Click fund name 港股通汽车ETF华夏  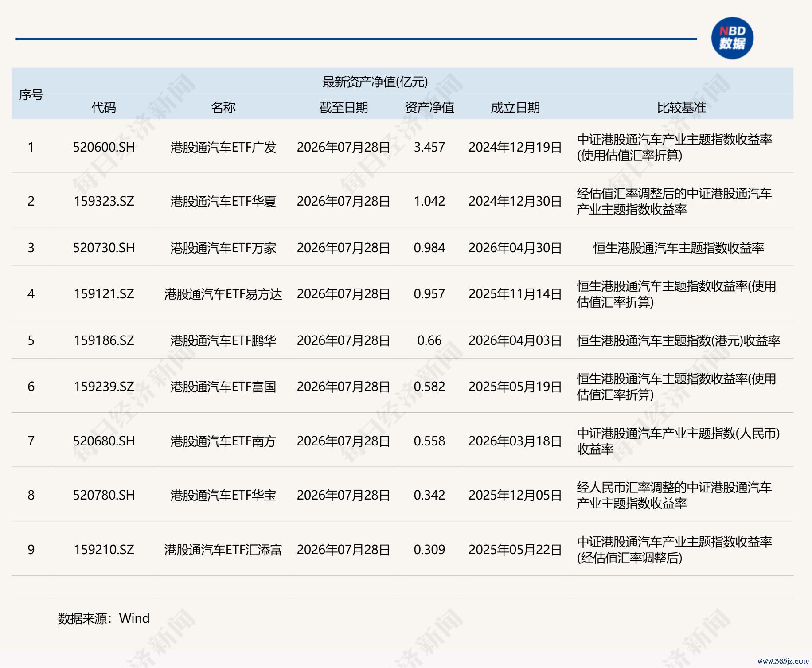point(223,201)
